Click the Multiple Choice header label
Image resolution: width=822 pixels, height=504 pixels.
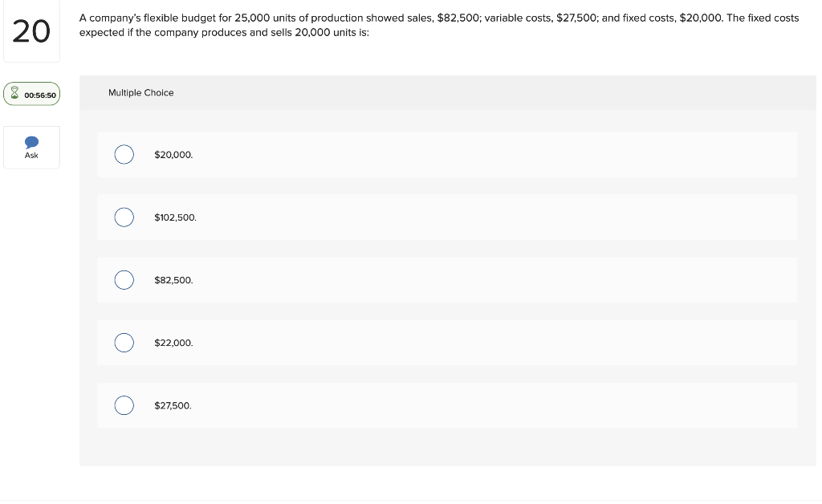(141, 93)
